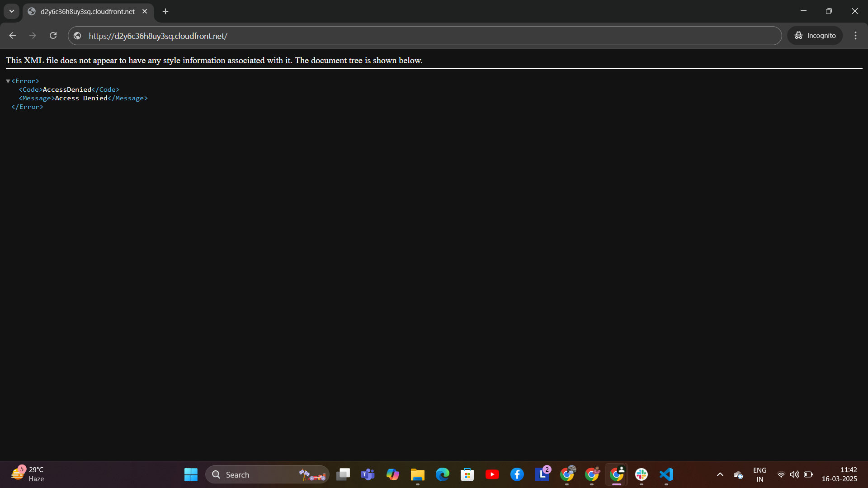
Task: View site information icon in address bar
Action: click(x=77, y=36)
